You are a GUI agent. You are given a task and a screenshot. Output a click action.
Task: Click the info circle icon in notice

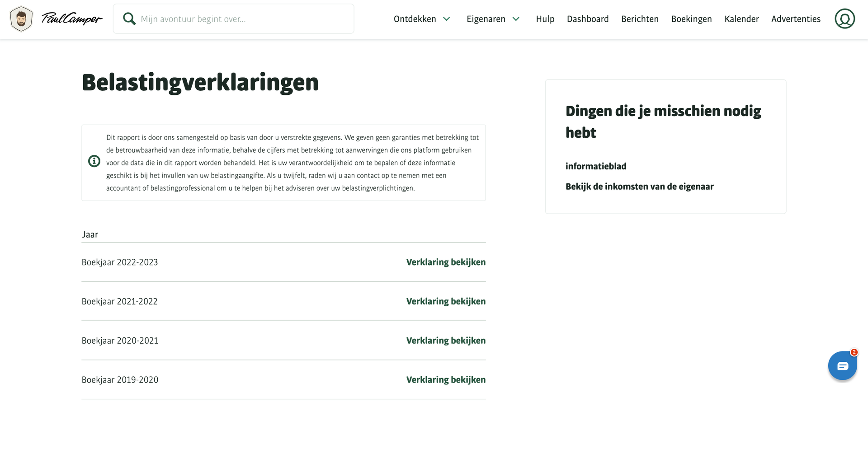[94, 161]
